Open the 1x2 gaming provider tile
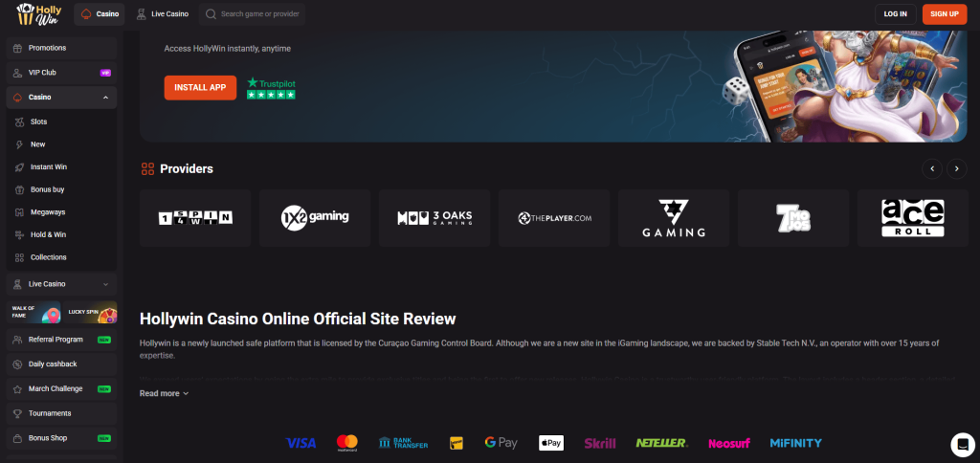980x463 pixels. 315,218
